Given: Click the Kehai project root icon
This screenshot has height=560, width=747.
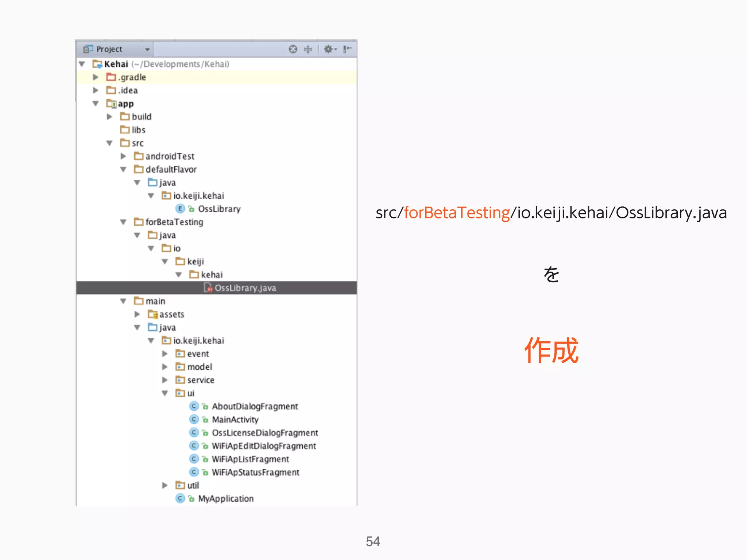Looking at the screenshot, I should pyautogui.click(x=97, y=64).
